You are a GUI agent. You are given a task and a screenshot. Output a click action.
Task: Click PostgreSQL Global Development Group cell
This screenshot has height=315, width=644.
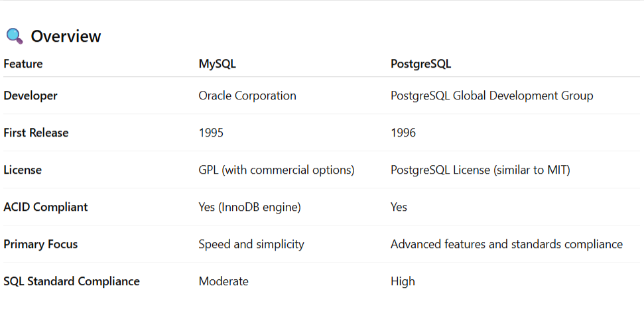click(491, 95)
